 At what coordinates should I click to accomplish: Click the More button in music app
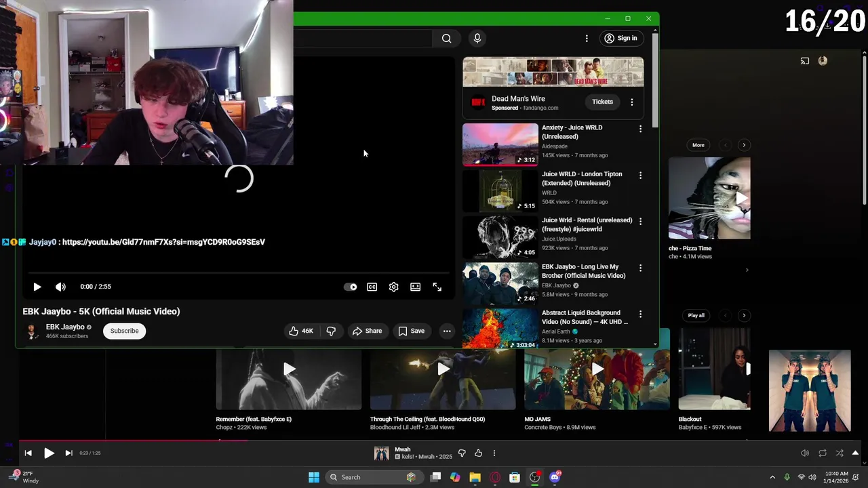(x=698, y=145)
